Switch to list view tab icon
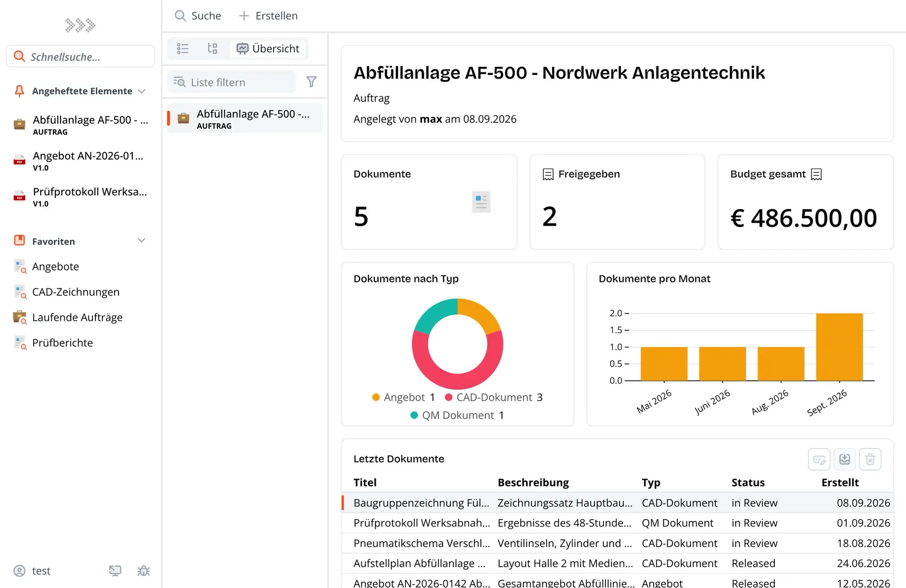 click(x=183, y=49)
